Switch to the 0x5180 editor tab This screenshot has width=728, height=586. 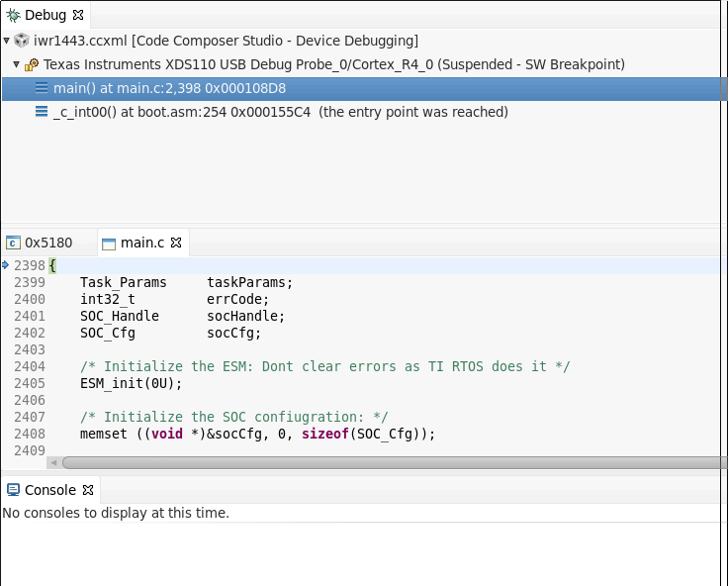click(x=40, y=243)
